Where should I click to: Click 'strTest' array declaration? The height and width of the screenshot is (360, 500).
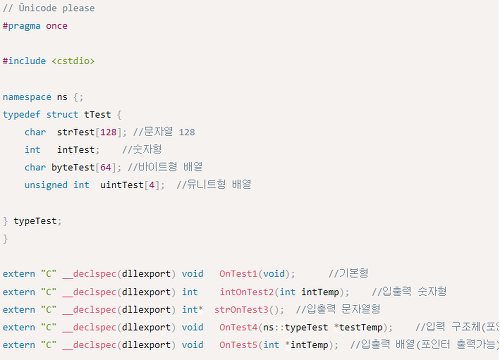[x=76, y=132]
